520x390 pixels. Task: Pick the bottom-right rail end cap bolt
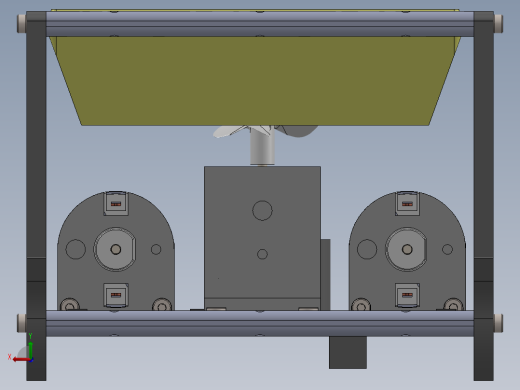[x=498, y=323]
